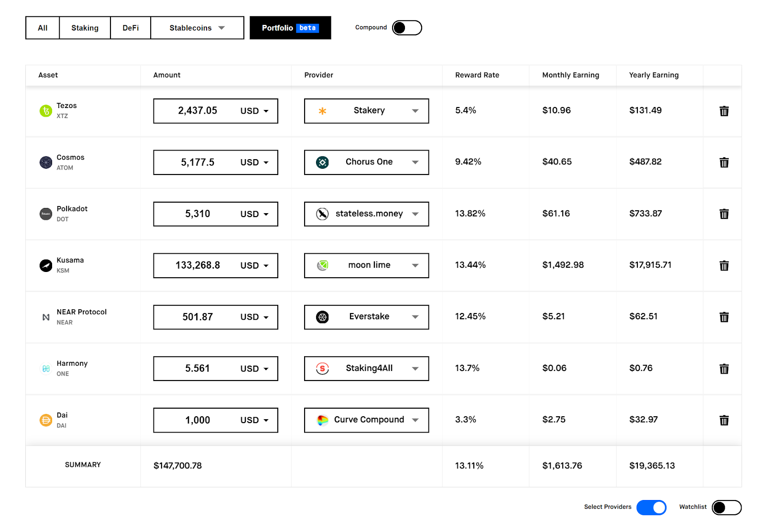The width and height of the screenshot is (765, 532).
Task: Remove the Kusama row using trash icon
Action: coord(724,265)
